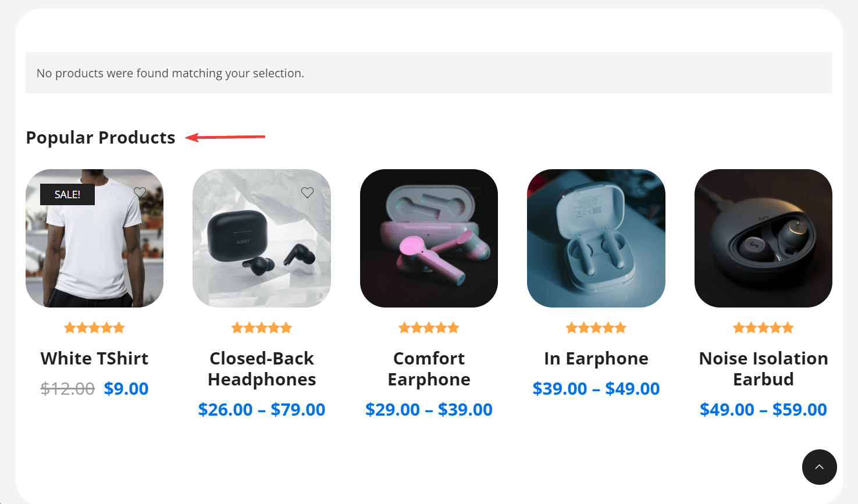Open Comfort Earphone product image
858x504 pixels.
429,238
